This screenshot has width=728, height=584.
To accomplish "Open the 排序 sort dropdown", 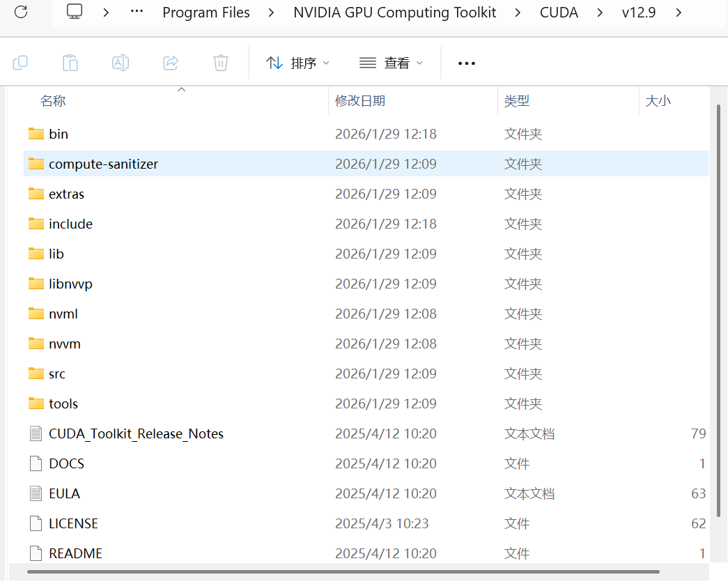I will [x=297, y=63].
